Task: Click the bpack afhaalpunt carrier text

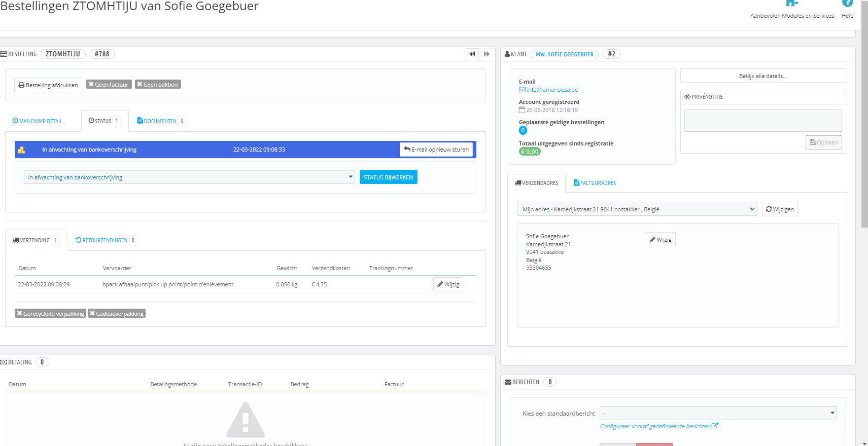Action: [168, 284]
